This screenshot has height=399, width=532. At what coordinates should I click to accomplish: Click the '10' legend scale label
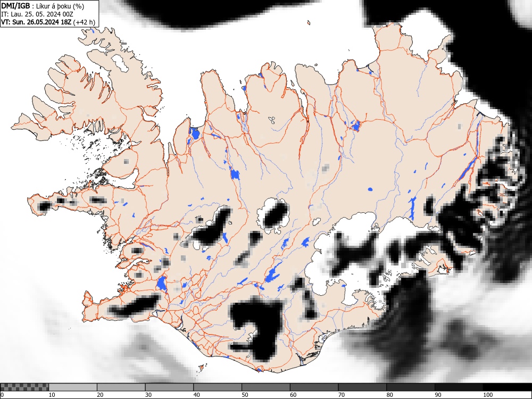52,395
